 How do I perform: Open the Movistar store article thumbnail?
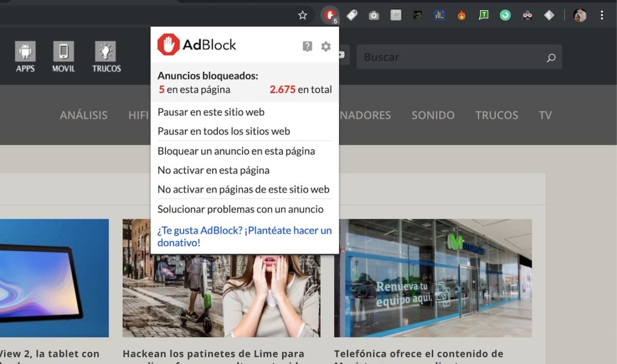tap(433, 278)
